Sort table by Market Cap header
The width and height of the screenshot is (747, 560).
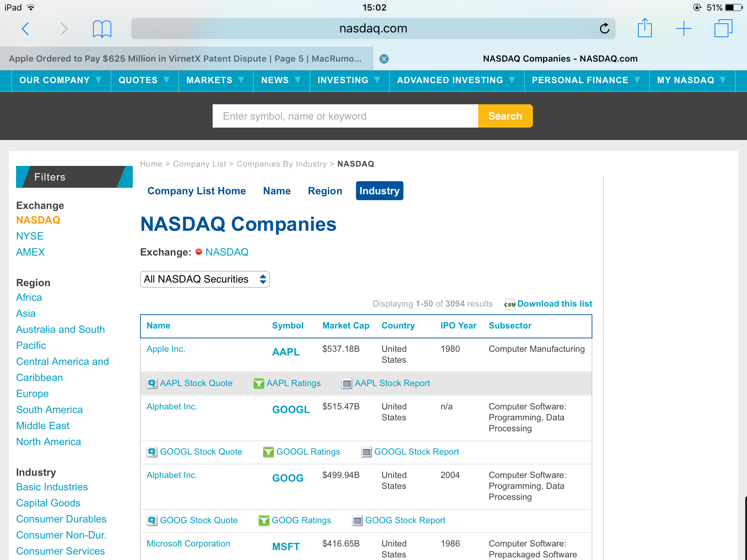point(346,326)
